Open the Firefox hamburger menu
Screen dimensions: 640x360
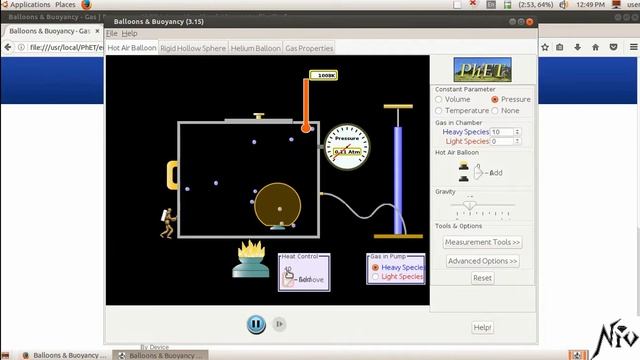633,47
